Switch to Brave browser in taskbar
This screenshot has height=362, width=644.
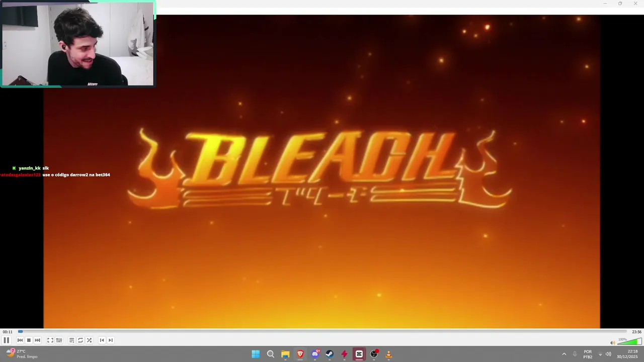click(x=300, y=354)
